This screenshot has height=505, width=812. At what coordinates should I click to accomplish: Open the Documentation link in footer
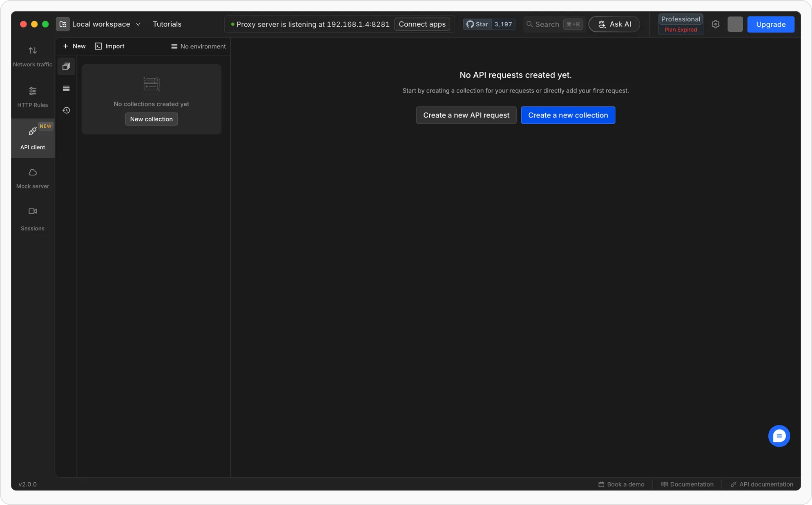pos(687,484)
